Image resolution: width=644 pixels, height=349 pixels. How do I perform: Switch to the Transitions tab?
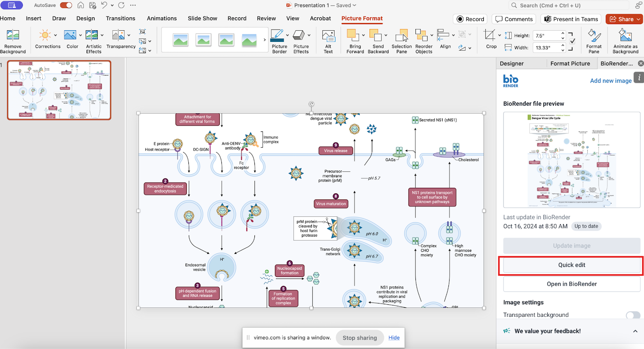pos(120,19)
